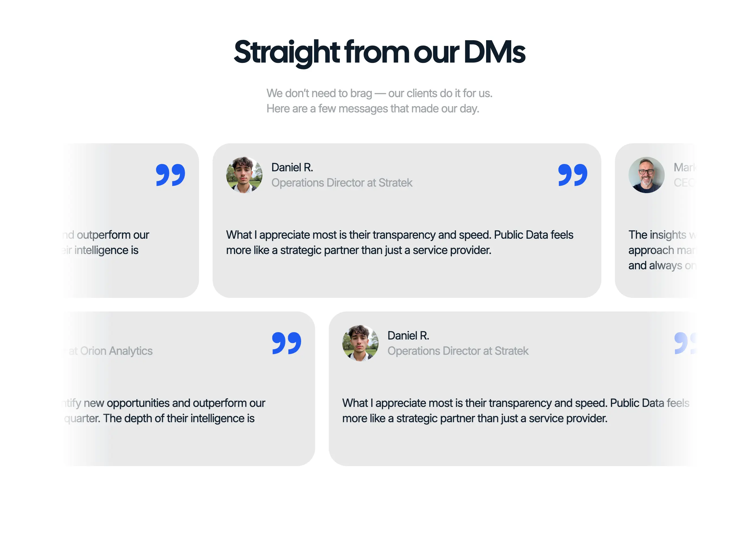
Task: Click Mark's name on the right-edge card
Action: (x=685, y=168)
